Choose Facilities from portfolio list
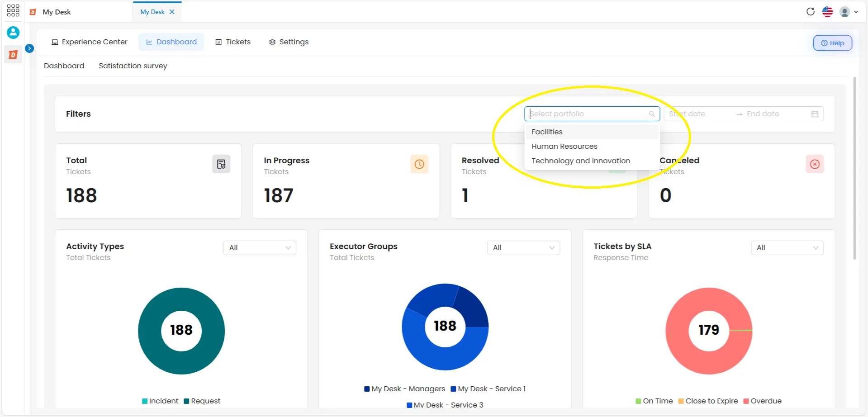 [x=592, y=132]
